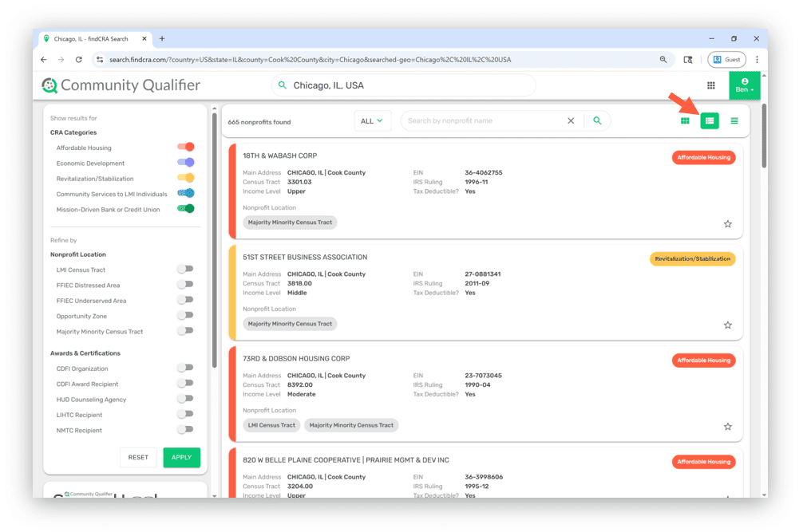
Task: Open the ALL category dropdown
Action: 372,121
